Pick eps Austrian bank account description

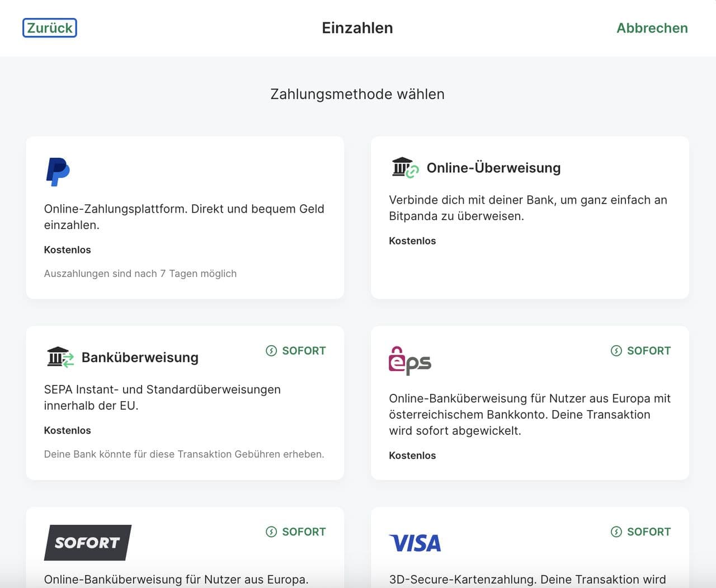529,415
